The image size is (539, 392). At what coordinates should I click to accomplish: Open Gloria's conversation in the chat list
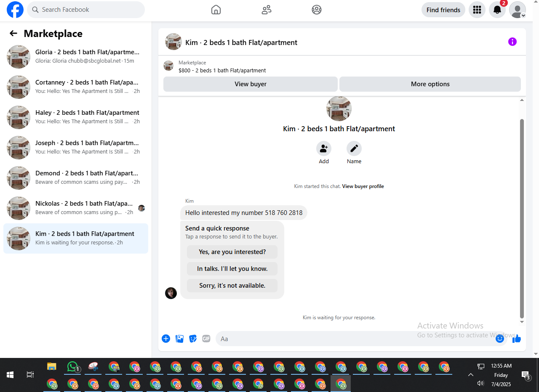[76, 57]
